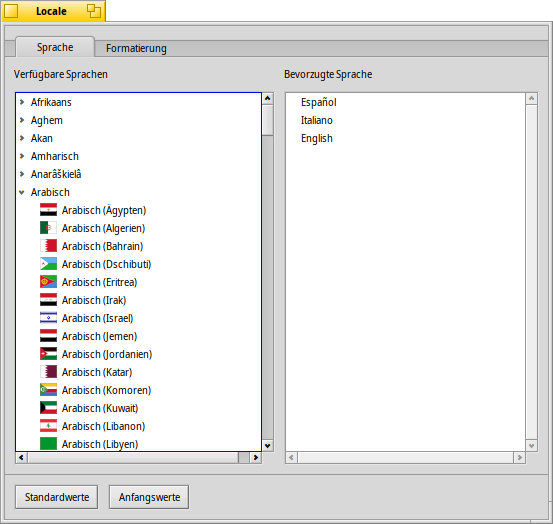Click the Qatar flag icon

click(x=48, y=371)
